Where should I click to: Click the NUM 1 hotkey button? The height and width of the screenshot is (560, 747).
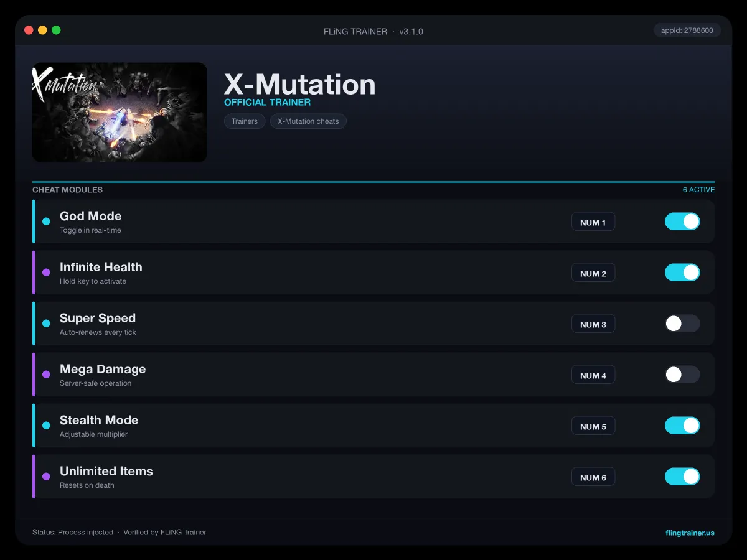pos(593,222)
